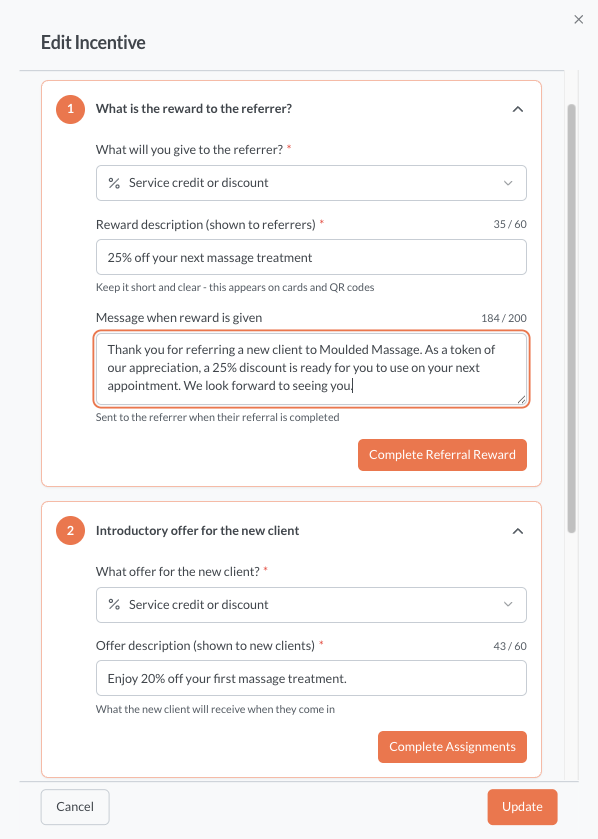Click the Complete Assignments button

[452, 746]
